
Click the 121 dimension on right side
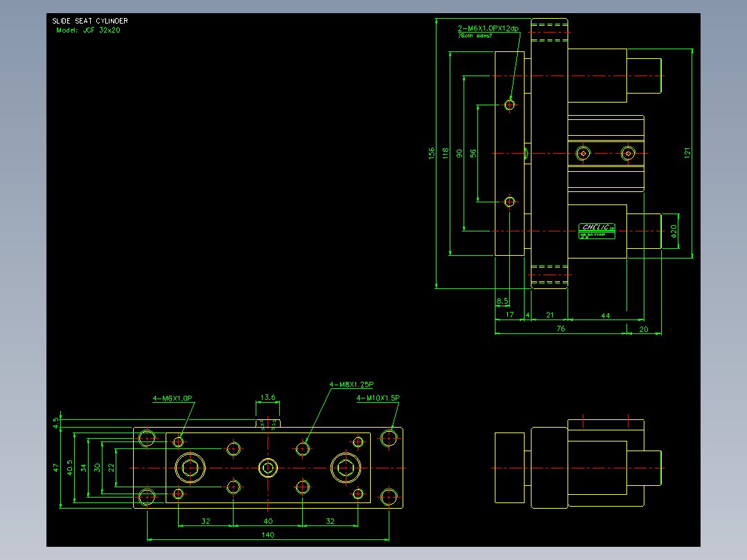[x=687, y=153]
